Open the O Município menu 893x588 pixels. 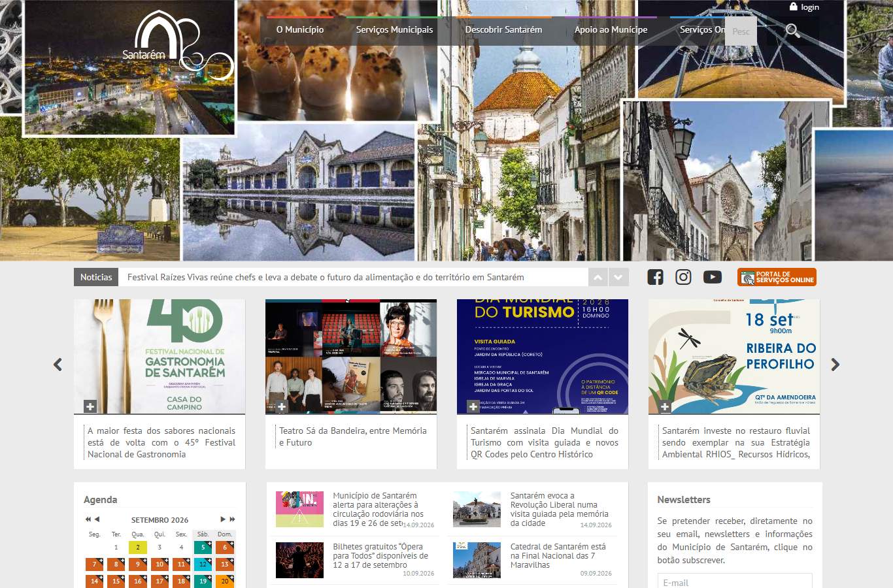click(300, 30)
